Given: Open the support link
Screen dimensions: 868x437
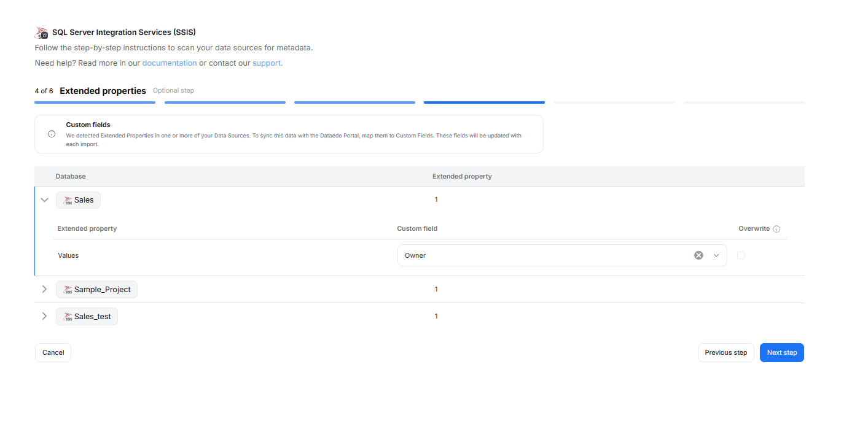Looking at the screenshot, I should coord(267,63).
